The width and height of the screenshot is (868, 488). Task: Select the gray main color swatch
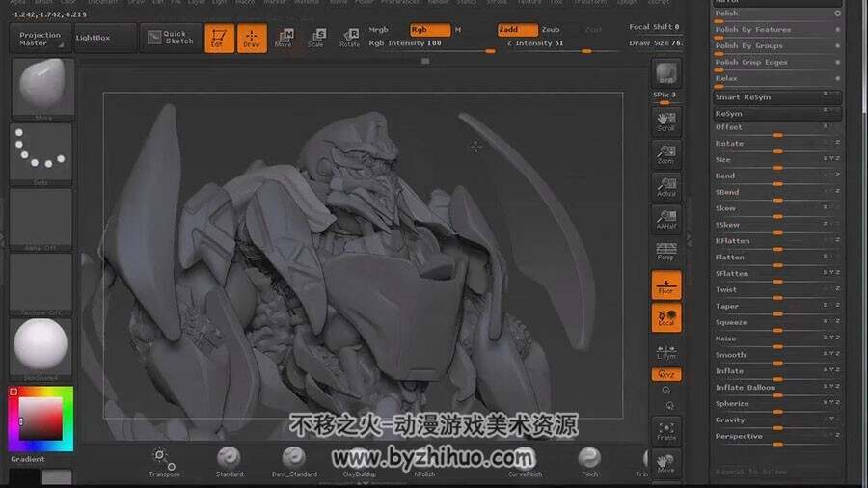58,476
